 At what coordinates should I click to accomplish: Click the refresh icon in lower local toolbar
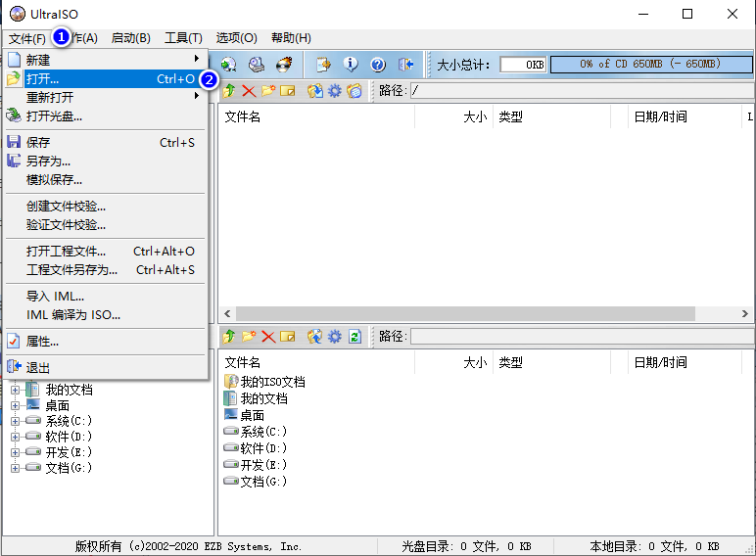point(354,337)
